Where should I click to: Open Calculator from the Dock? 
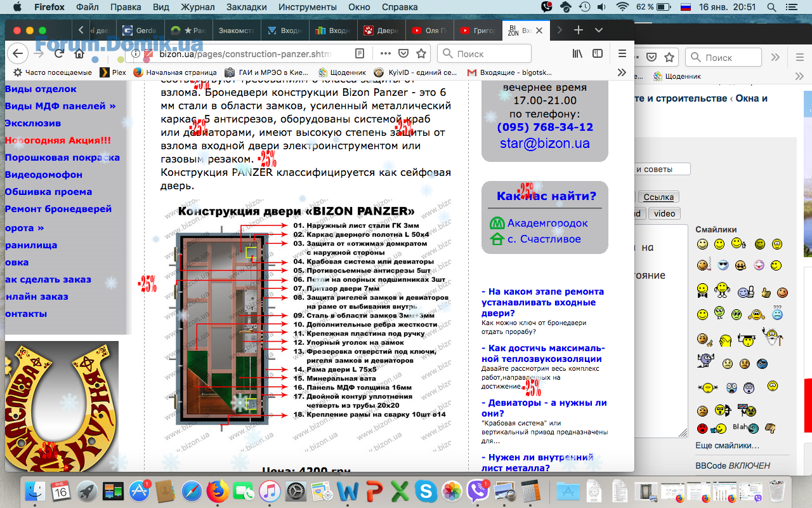(x=530, y=491)
